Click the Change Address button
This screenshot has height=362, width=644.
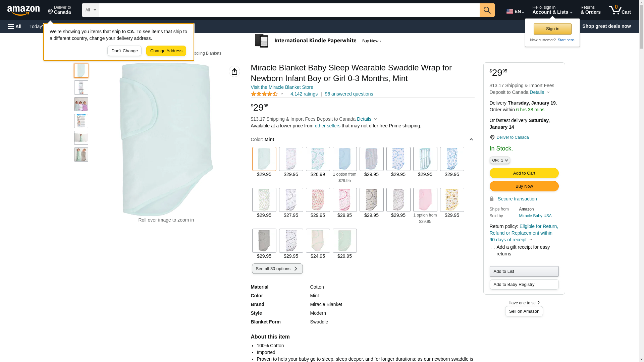166,51
